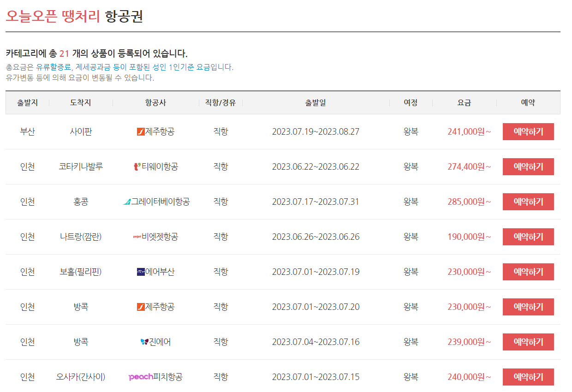572x392 pixels.
Task: Click the 도착지 column header
Action: coord(80,102)
